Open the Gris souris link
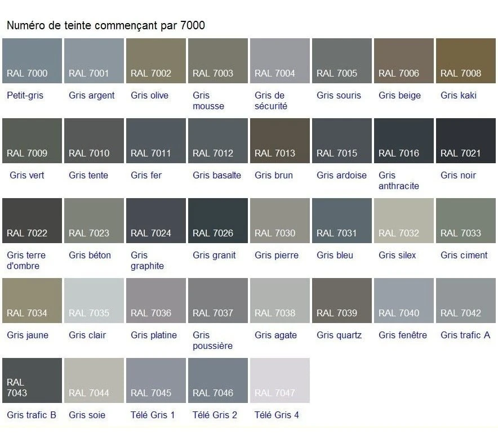 click(x=339, y=96)
